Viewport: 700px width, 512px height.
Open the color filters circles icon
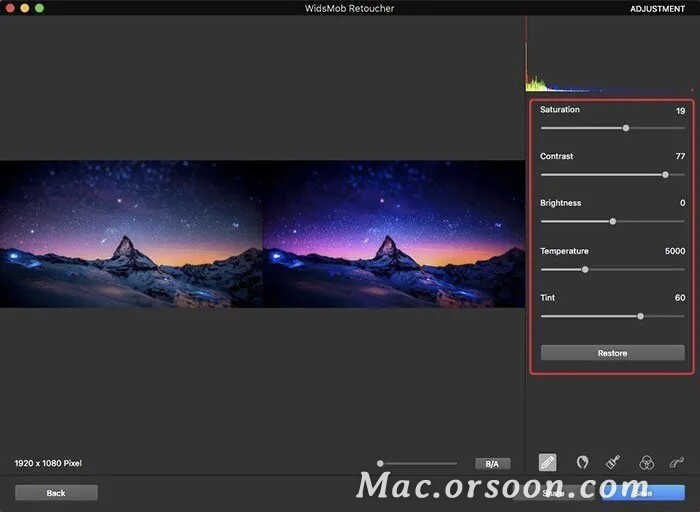coord(646,462)
